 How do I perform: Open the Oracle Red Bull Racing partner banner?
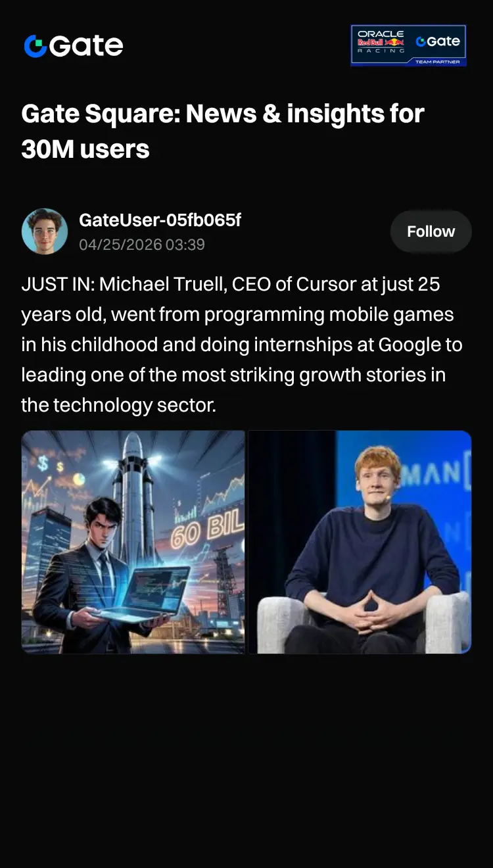tap(408, 45)
